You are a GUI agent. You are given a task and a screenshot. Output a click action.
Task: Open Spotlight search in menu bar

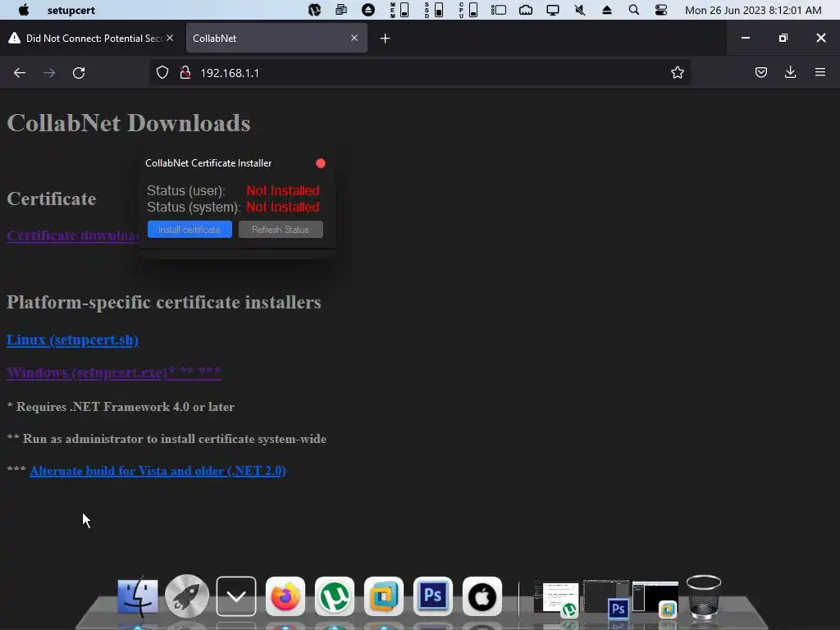click(634, 10)
